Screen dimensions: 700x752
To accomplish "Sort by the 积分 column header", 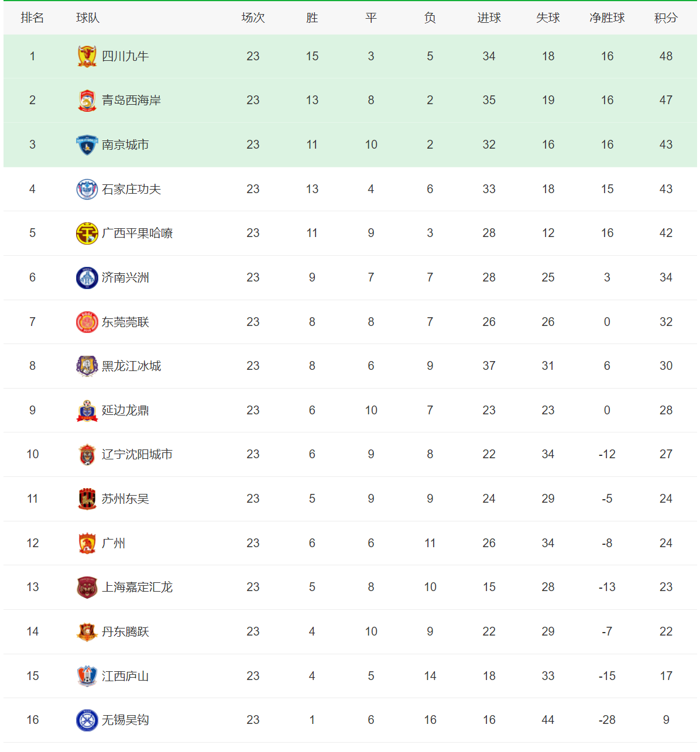I will (x=666, y=18).
